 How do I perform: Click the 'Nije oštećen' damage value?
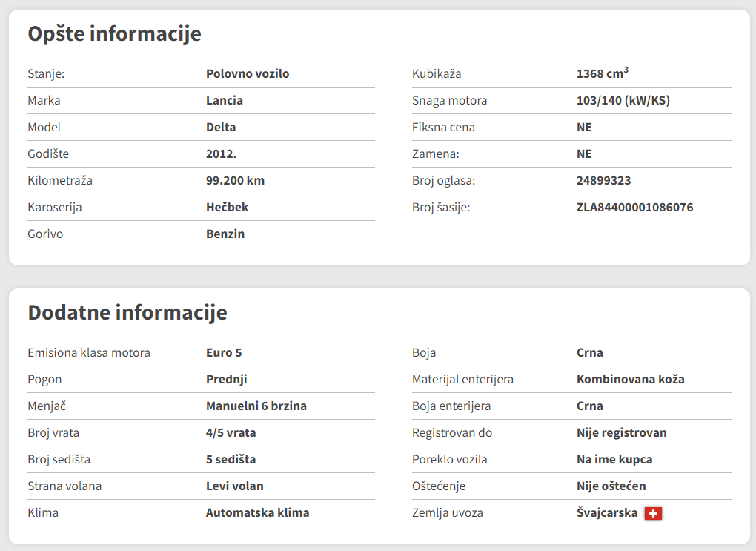tap(611, 486)
